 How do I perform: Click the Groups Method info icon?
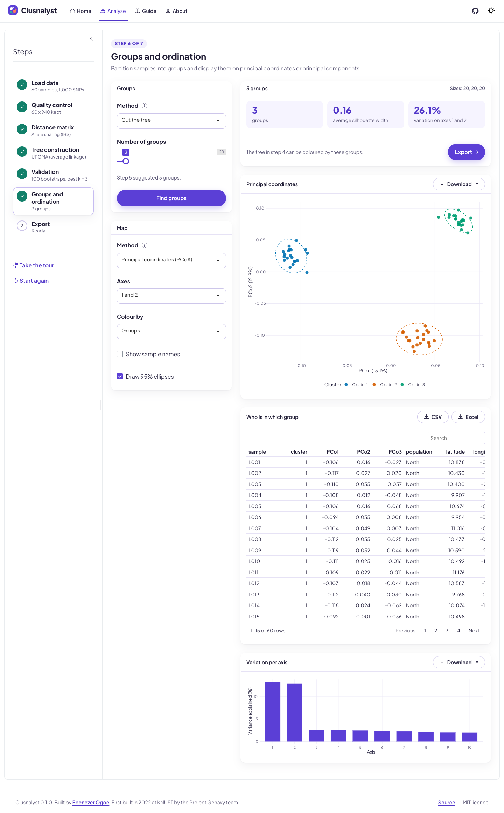pyautogui.click(x=145, y=106)
